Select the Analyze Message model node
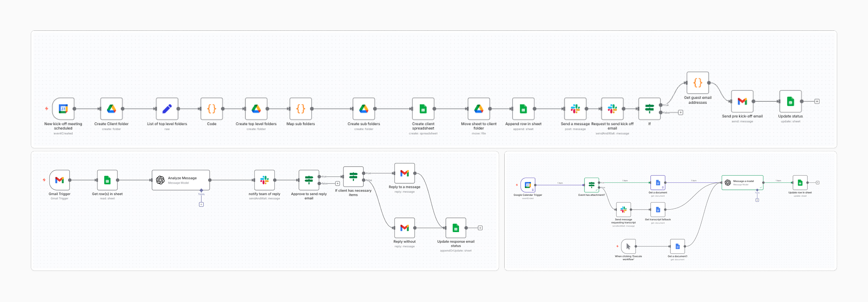This screenshot has width=868, height=302. tap(181, 180)
